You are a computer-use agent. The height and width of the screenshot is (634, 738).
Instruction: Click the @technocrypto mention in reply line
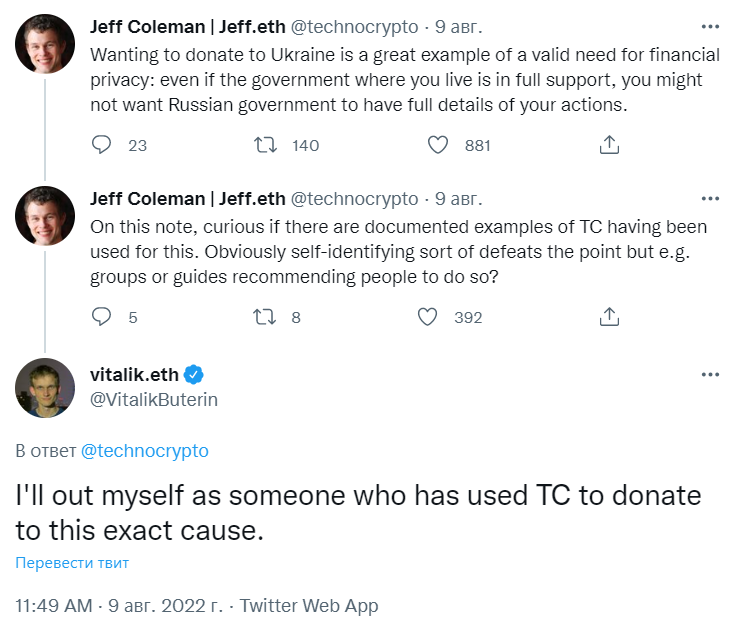pyautogui.click(x=144, y=451)
